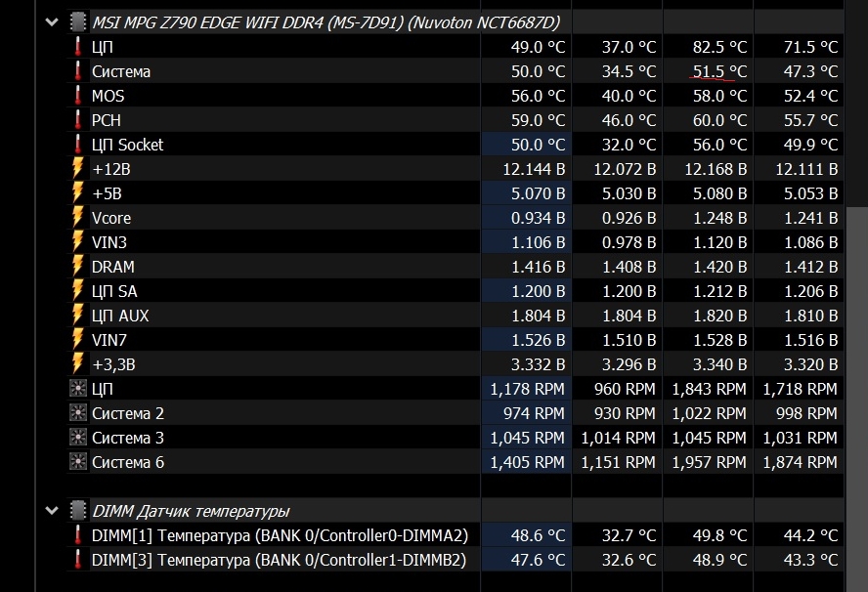Select the Система 3 fan row

pyautogui.click(x=456, y=437)
